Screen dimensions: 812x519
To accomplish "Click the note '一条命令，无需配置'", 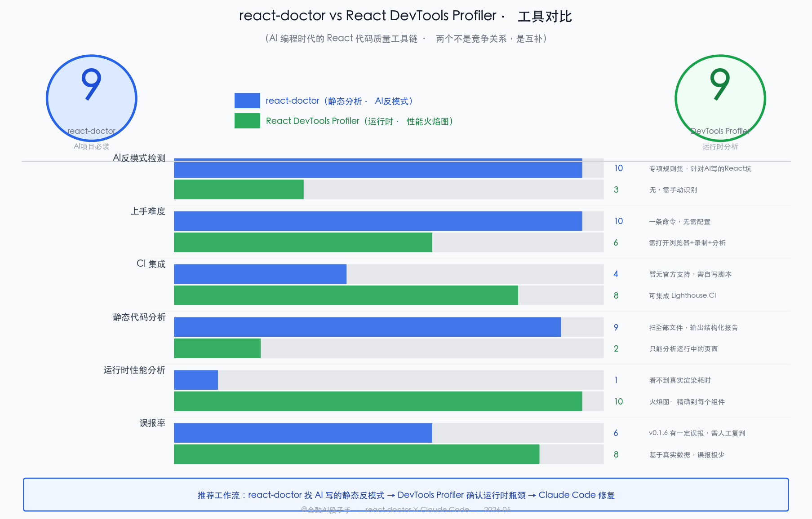I will pyautogui.click(x=680, y=221).
